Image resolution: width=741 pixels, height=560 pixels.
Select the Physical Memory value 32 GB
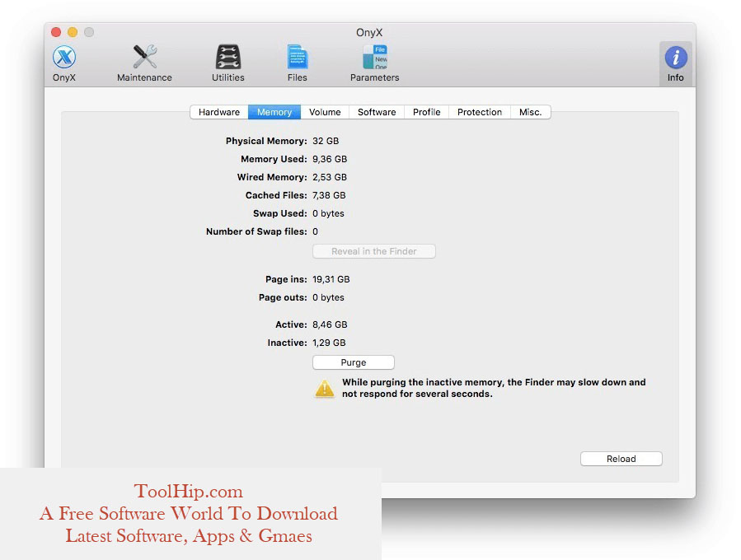tap(326, 141)
